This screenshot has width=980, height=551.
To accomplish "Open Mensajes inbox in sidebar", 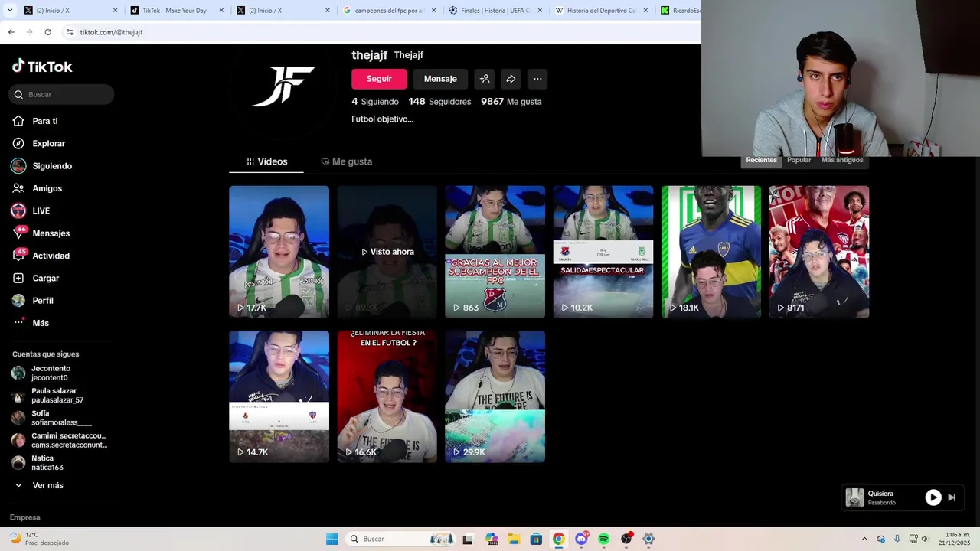I will coord(41,233).
